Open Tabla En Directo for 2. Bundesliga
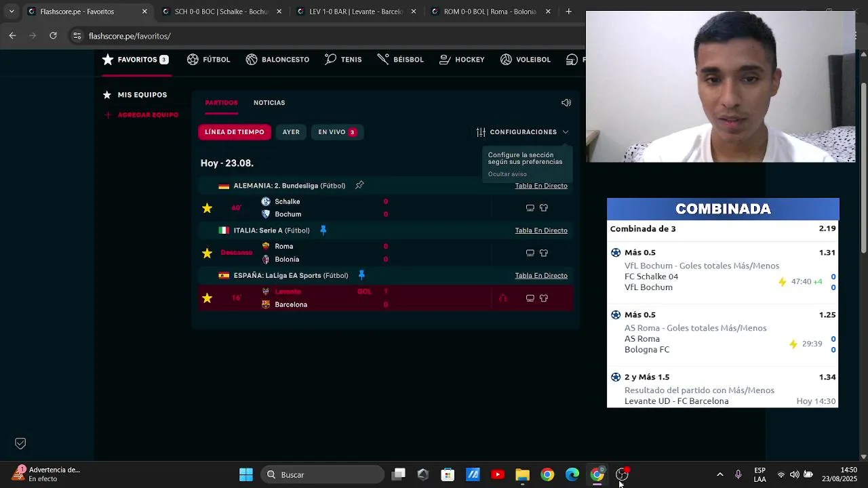Viewport: 868px width, 488px height. [541, 186]
